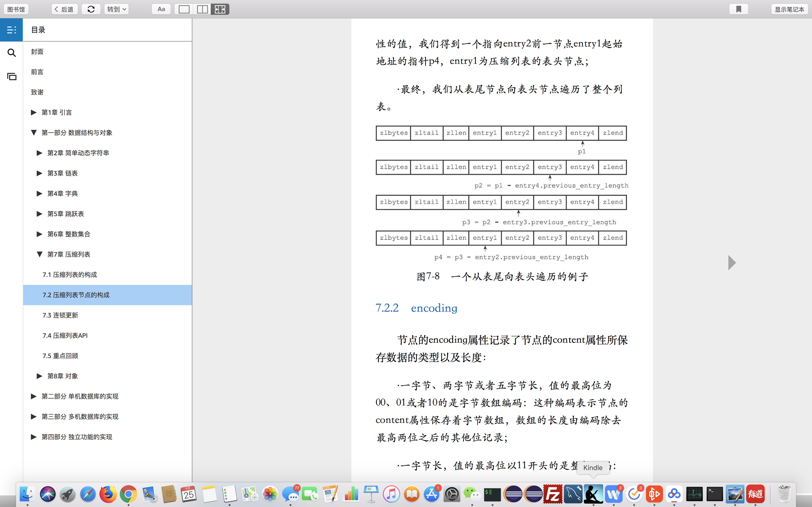Expand the 第1章 引言 chapter
The image size is (812, 507).
click(34, 112)
